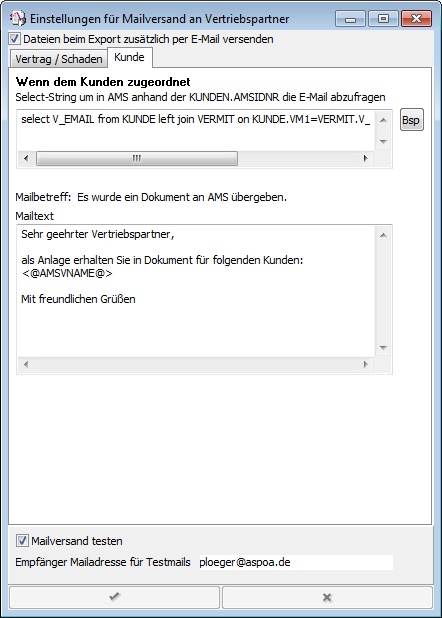
Task: Click the SQL box scroll-right arrow
Action: click(x=365, y=158)
